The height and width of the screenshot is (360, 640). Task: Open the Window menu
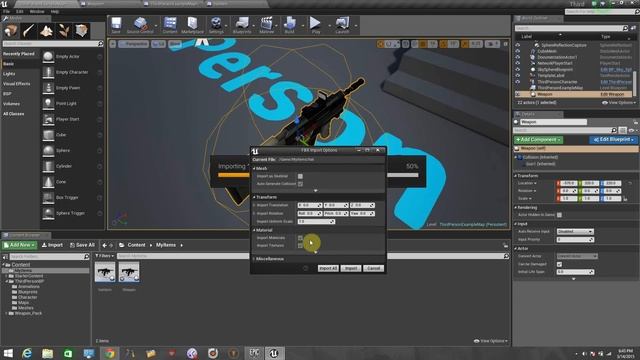[x=37, y=11]
